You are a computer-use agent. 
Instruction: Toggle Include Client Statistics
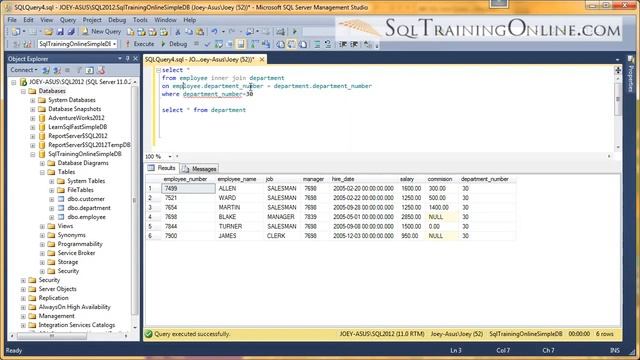point(266,44)
